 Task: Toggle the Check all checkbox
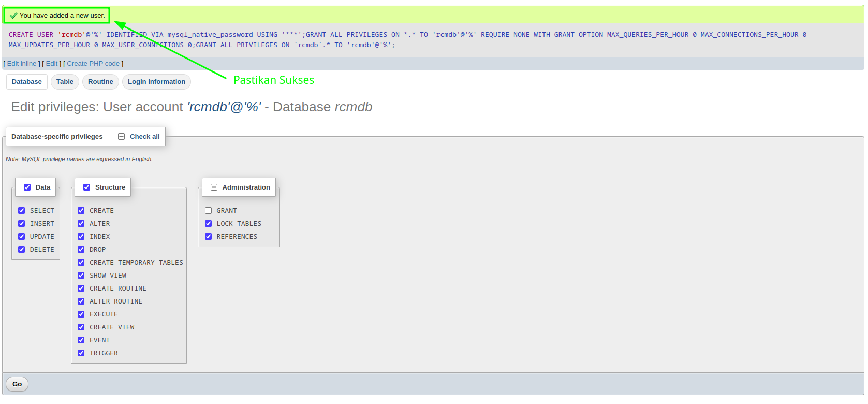[x=122, y=137]
